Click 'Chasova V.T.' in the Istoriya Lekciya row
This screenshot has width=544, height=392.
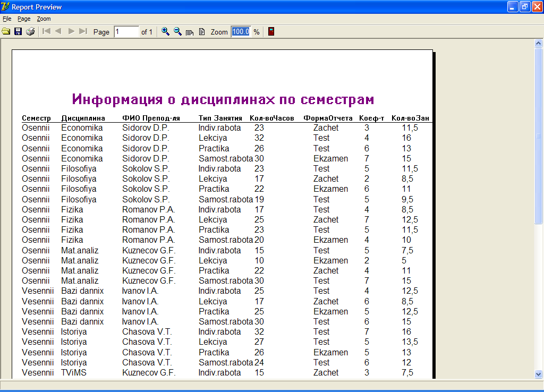(147, 342)
